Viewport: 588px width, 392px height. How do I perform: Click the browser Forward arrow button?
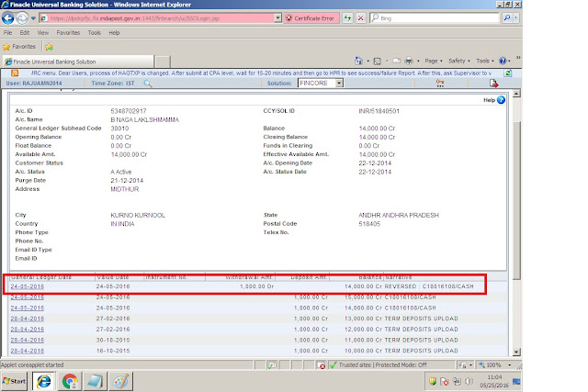22,18
